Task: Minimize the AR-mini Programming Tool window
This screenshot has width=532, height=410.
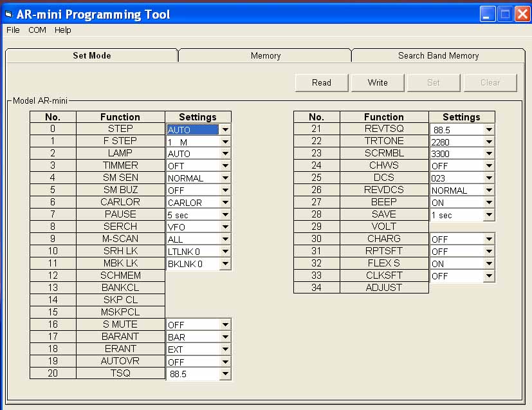Action: [x=488, y=14]
